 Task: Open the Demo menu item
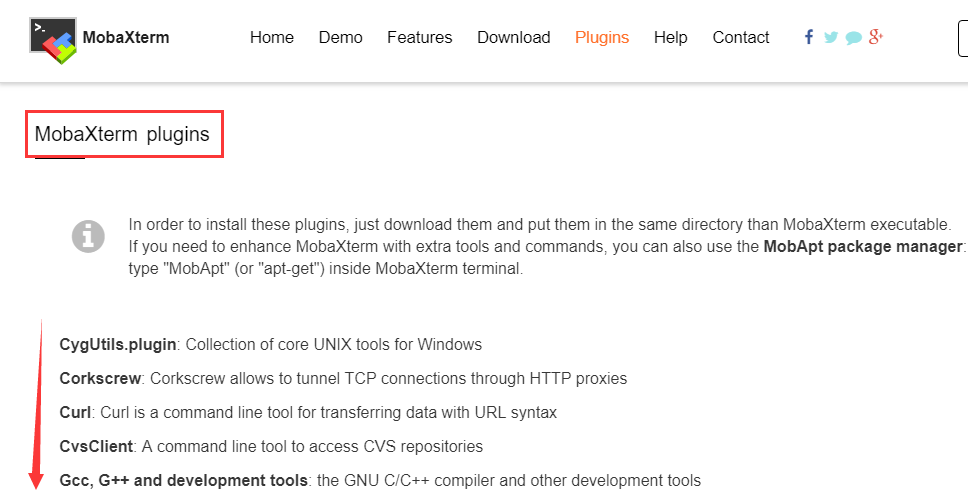pos(340,38)
